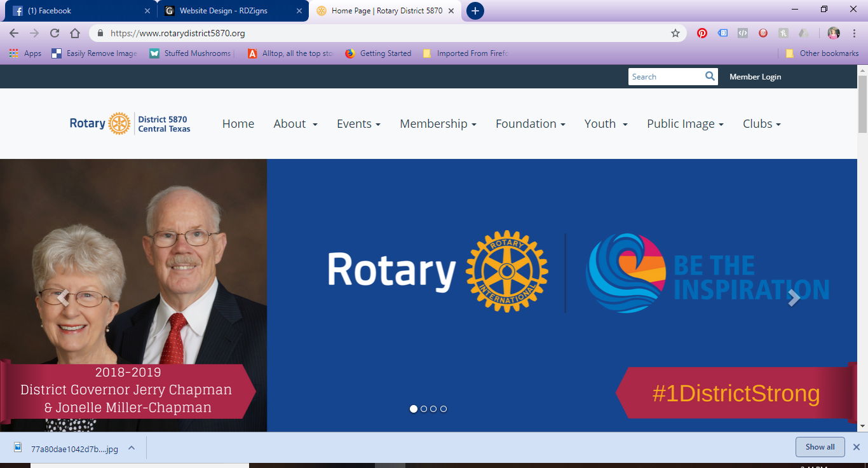Image resolution: width=868 pixels, height=468 pixels.
Task: Select the third carousel slide dot
Action: pos(433,409)
